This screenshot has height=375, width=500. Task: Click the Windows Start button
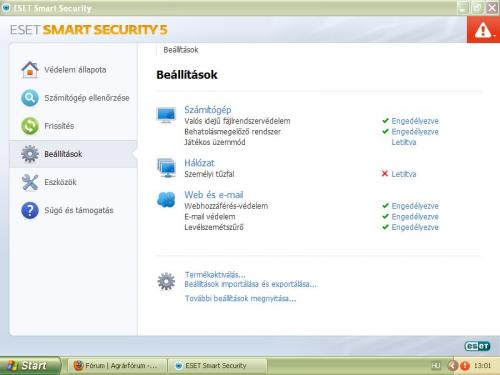31,366
